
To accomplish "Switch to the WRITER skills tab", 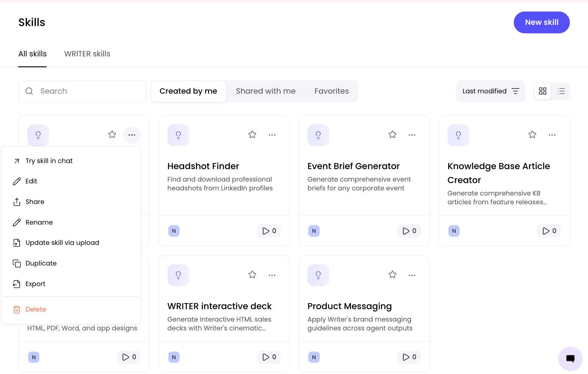I will coord(87,54).
